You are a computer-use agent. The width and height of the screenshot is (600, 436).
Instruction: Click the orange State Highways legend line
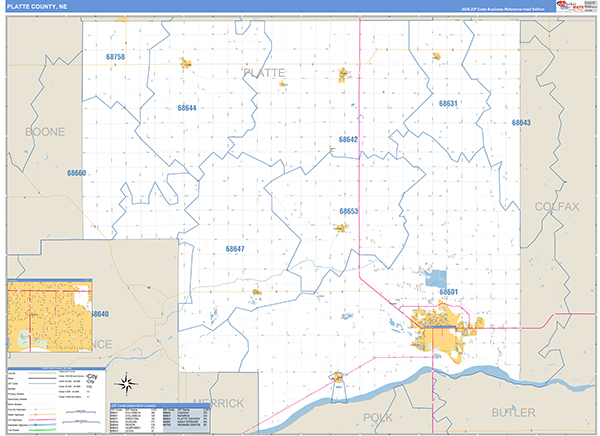(x=42, y=415)
